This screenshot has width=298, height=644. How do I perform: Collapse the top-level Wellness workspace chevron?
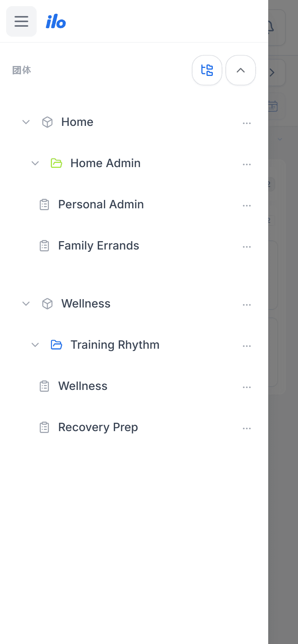[26, 304]
